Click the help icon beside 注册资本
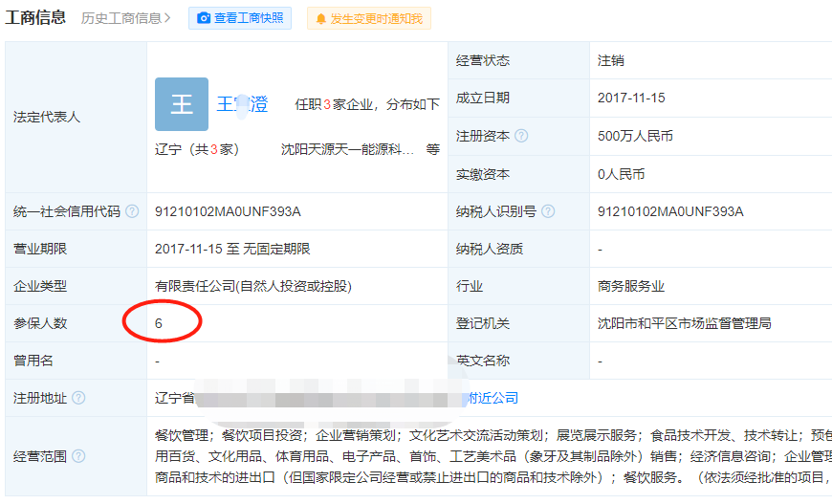This screenshot has width=832, height=504. click(x=521, y=136)
